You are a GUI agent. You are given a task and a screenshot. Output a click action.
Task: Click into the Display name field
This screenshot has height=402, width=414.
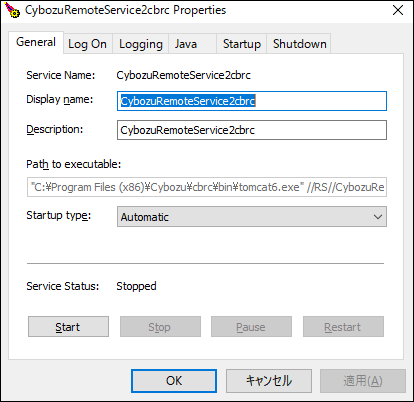pos(252,101)
